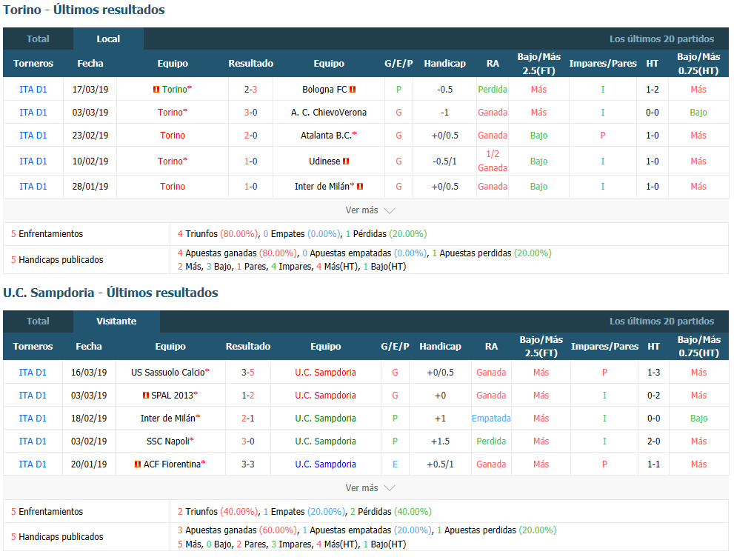
Task: Click the "0-2" half-time score in SPAL row
Action: point(654,396)
